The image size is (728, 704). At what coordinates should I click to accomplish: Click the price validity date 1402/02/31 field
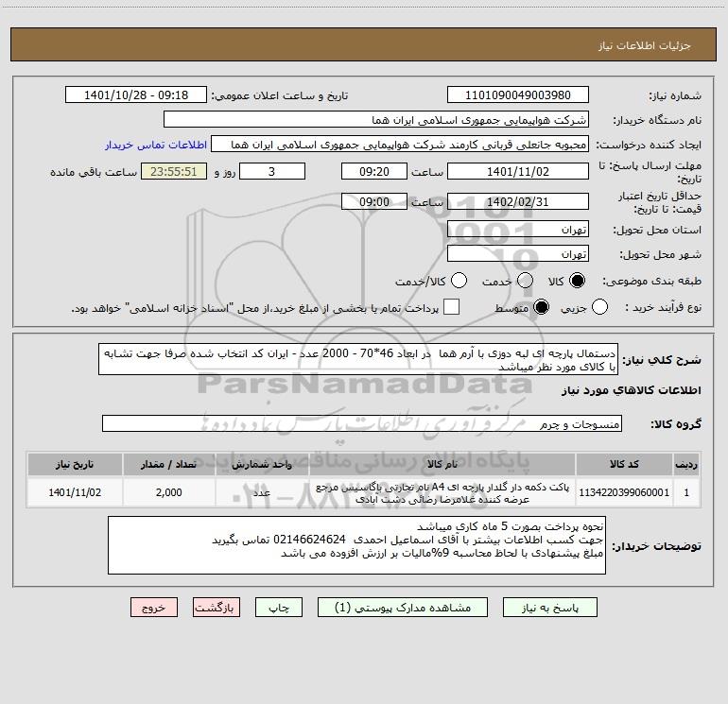tap(518, 202)
